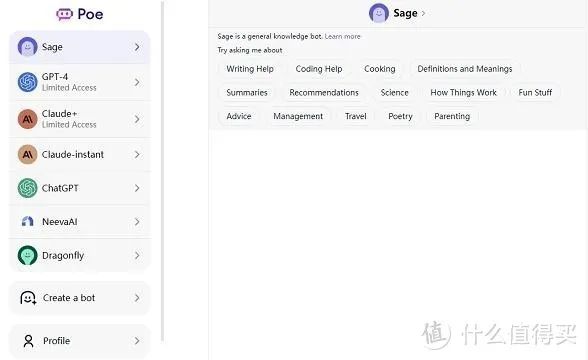This screenshot has height=360, width=588.
Task: Click the Claude-instant avatar icon
Action: coord(27,154)
